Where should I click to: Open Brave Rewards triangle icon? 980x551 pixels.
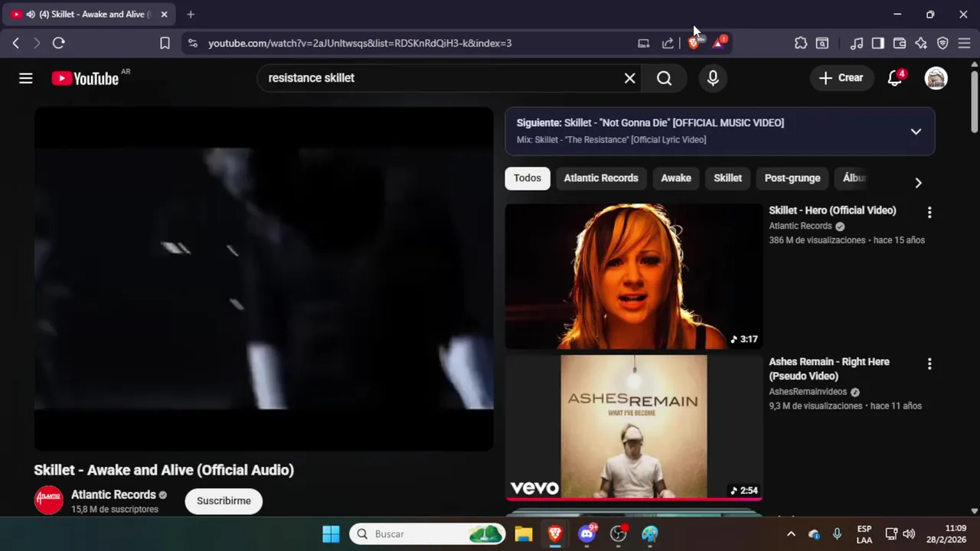[x=718, y=44]
